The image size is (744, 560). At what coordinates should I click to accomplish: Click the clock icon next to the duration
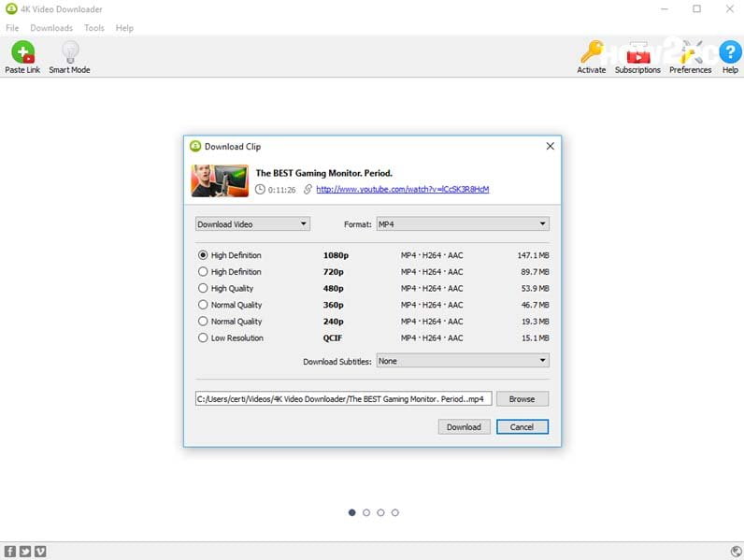260,190
